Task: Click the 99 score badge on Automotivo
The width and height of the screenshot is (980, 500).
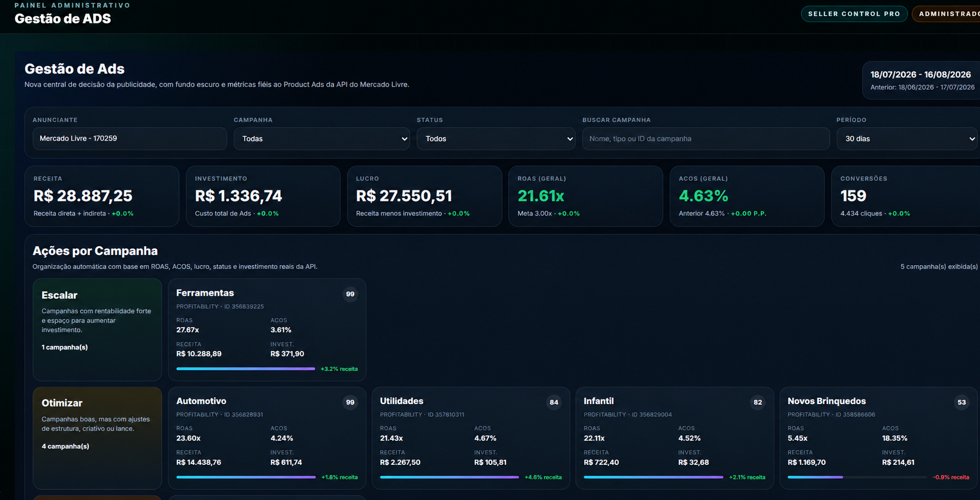Action: [x=350, y=402]
